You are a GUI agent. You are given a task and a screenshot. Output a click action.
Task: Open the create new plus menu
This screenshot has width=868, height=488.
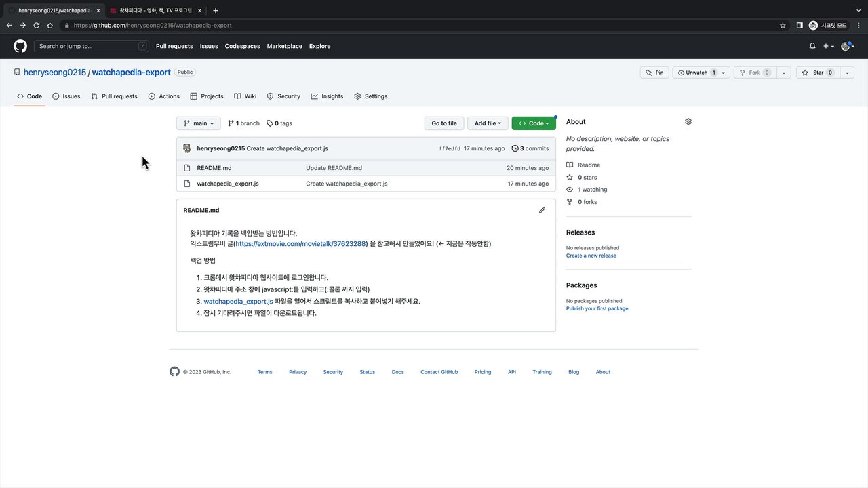[x=828, y=46]
